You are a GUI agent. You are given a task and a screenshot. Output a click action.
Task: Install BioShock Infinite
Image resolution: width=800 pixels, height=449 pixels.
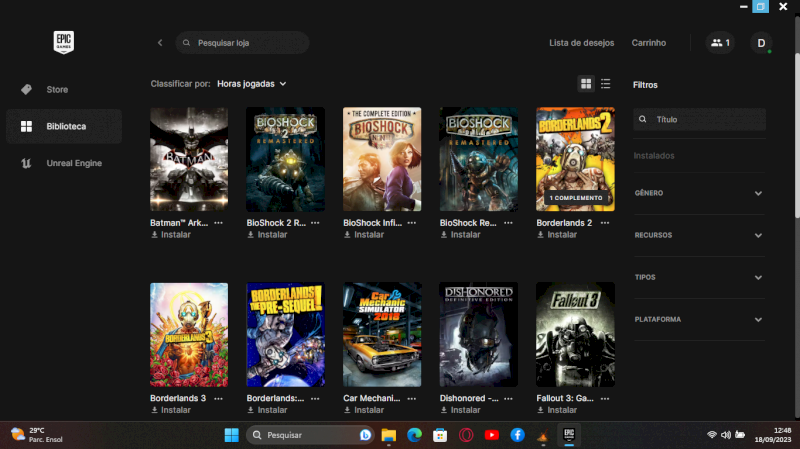pos(364,235)
